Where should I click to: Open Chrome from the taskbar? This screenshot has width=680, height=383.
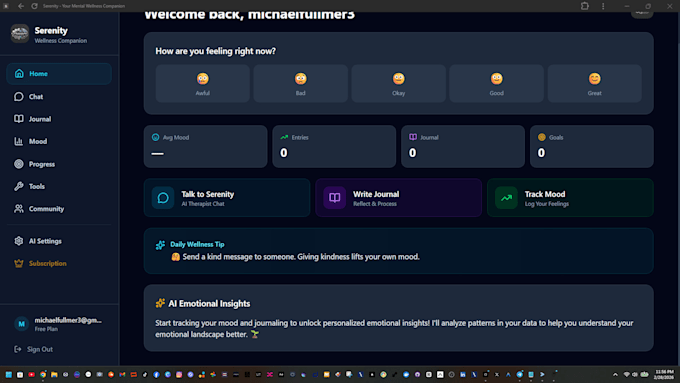[x=43, y=374]
